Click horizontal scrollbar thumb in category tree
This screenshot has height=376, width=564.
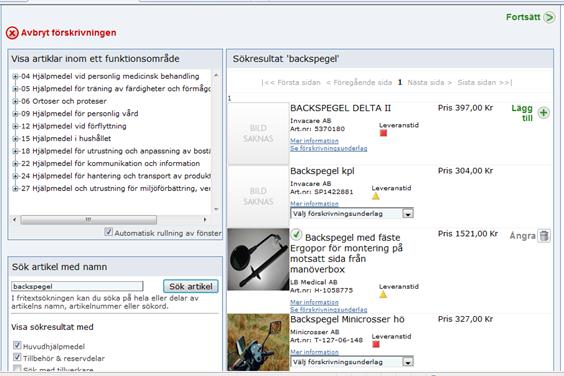[x=88, y=219]
